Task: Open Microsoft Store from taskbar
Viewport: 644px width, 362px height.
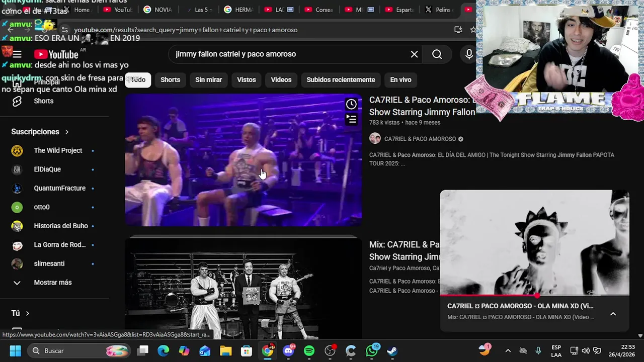Action: 246,350
